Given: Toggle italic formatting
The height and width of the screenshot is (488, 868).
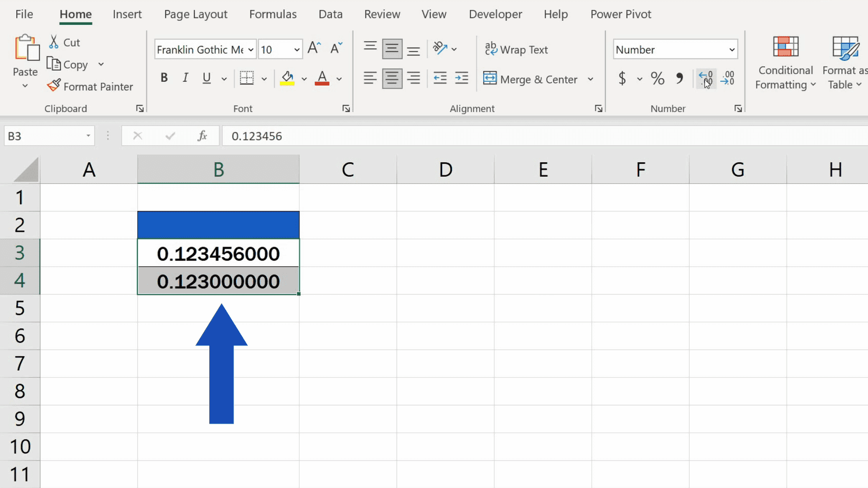Looking at the screenshot, I should (x=185, y=78).
